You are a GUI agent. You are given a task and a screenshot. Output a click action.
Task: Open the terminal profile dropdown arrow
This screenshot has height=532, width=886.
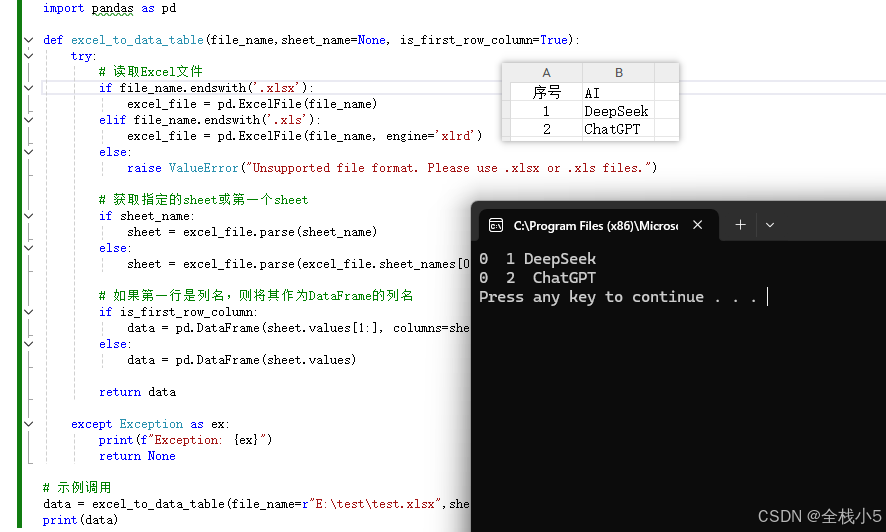click(770, 225)
